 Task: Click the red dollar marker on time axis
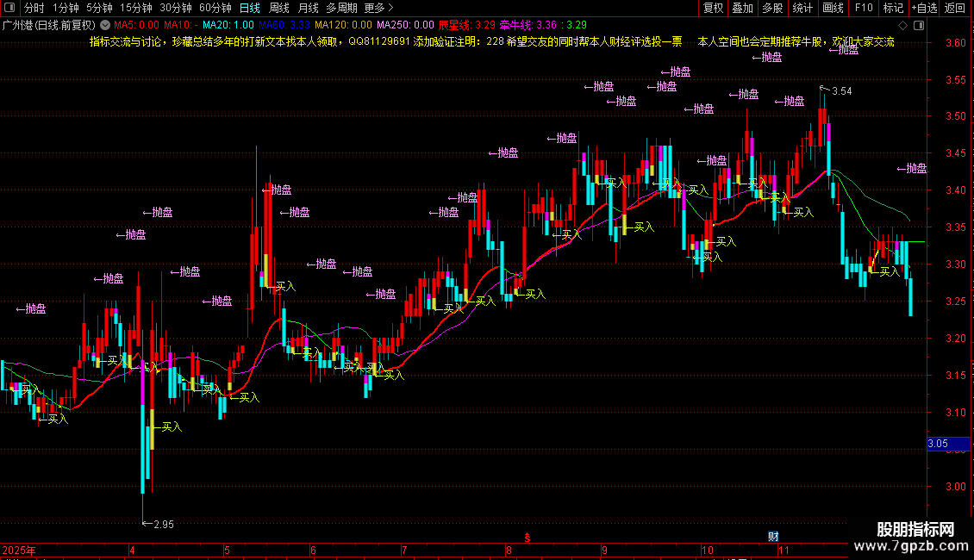[x=528, y=538]
